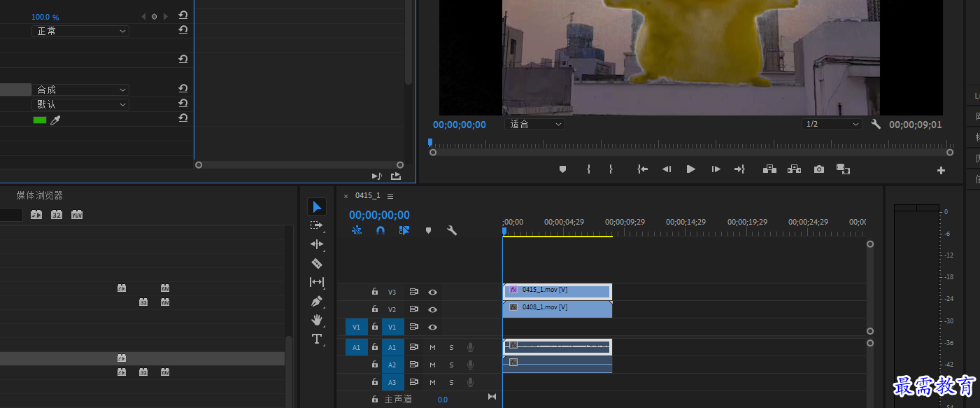The height and width of the screenshot is (408, 980).
Task: Select the Hand tool
Action: pos(317,320)
